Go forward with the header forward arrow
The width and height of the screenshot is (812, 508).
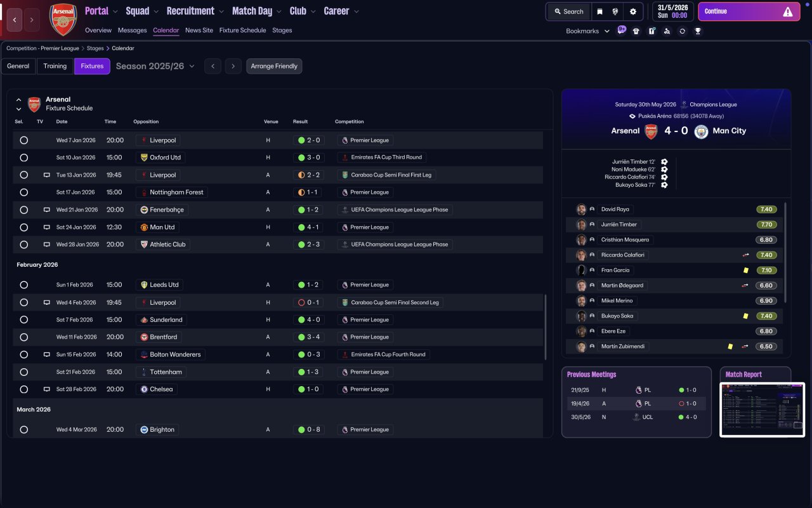tap(32, 20)
